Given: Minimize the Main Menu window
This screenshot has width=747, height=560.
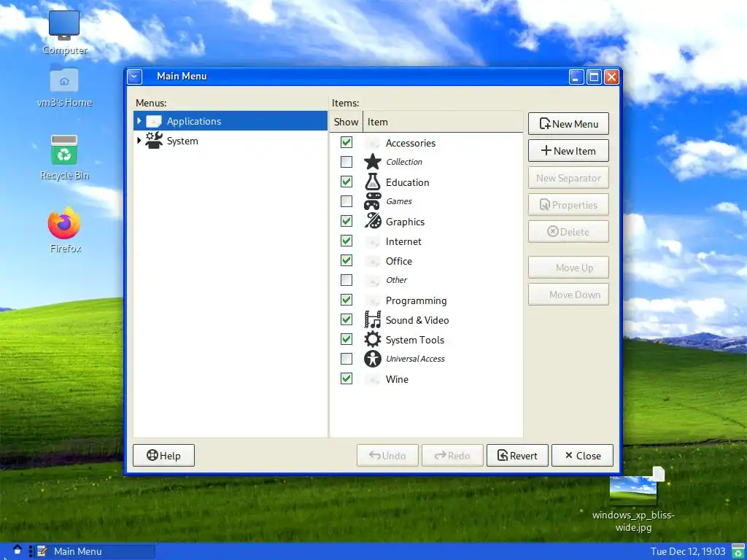Looking at the screenshot, I should click(x=576, y=77).
